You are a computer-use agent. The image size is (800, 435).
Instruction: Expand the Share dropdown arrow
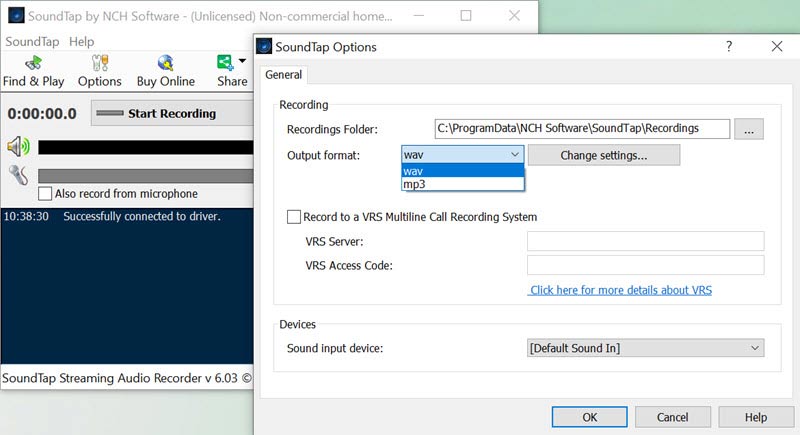point(242,61)
